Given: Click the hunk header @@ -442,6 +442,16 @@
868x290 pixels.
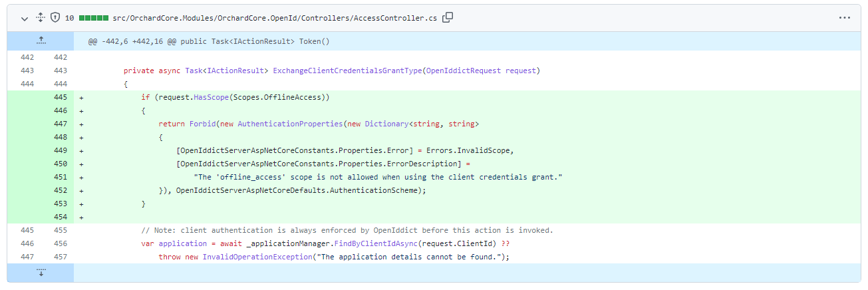Looking at the screenshot, I should (x=209, y=41).
